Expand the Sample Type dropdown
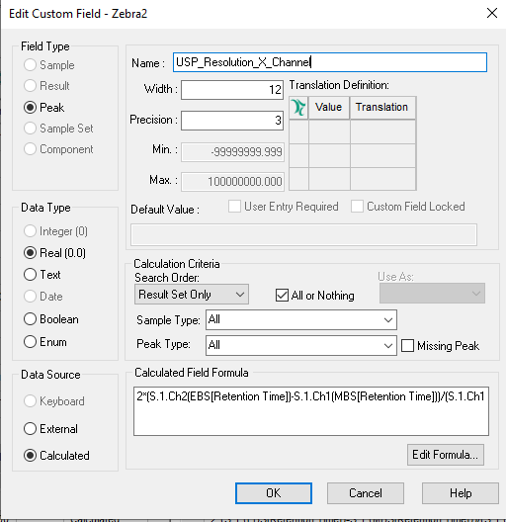 tap(301, 320)
